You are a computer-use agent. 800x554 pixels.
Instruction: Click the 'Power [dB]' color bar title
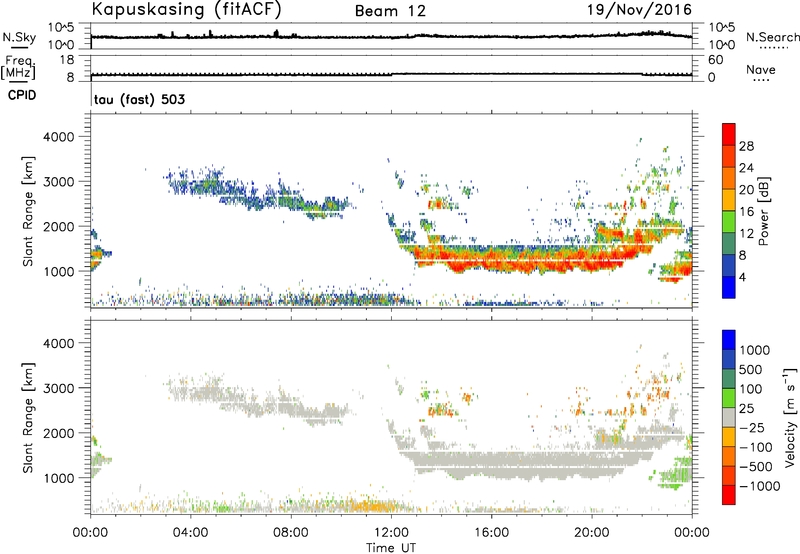pyautogui.click(x=763, y=211)
